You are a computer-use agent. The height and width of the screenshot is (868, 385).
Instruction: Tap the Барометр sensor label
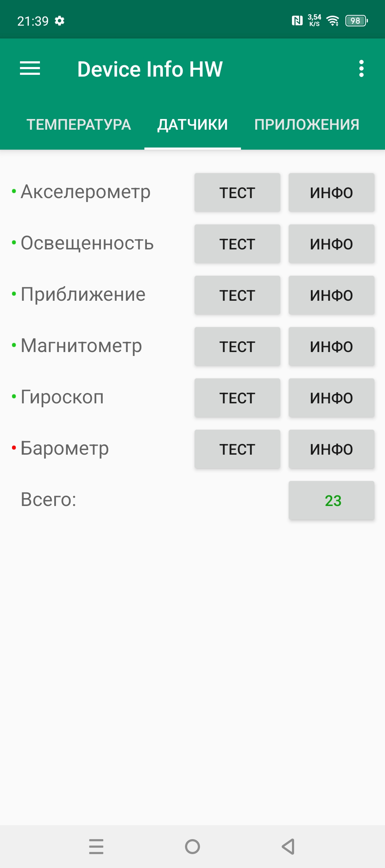tap(65, 448)
